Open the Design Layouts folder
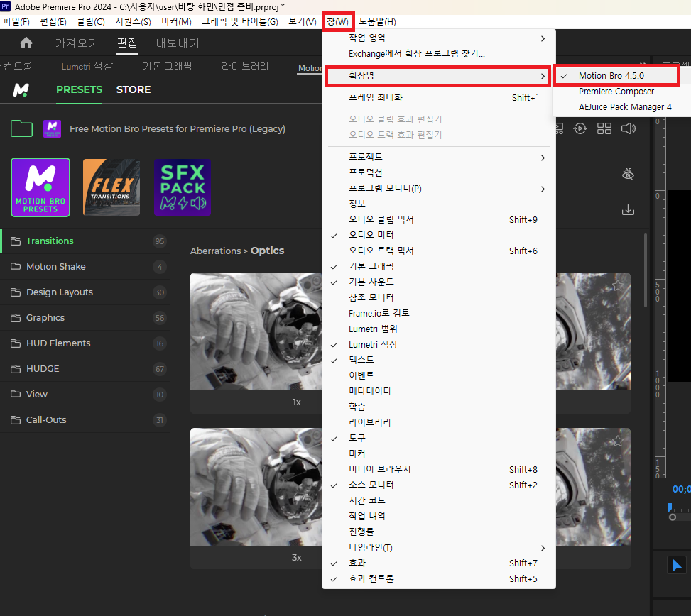 85,292
